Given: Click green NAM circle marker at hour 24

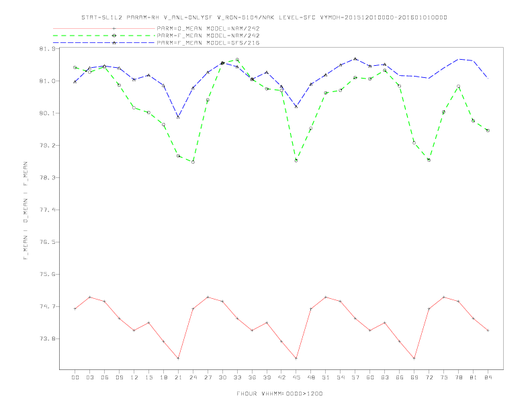Looking at the screenshot, I should 193,162.
